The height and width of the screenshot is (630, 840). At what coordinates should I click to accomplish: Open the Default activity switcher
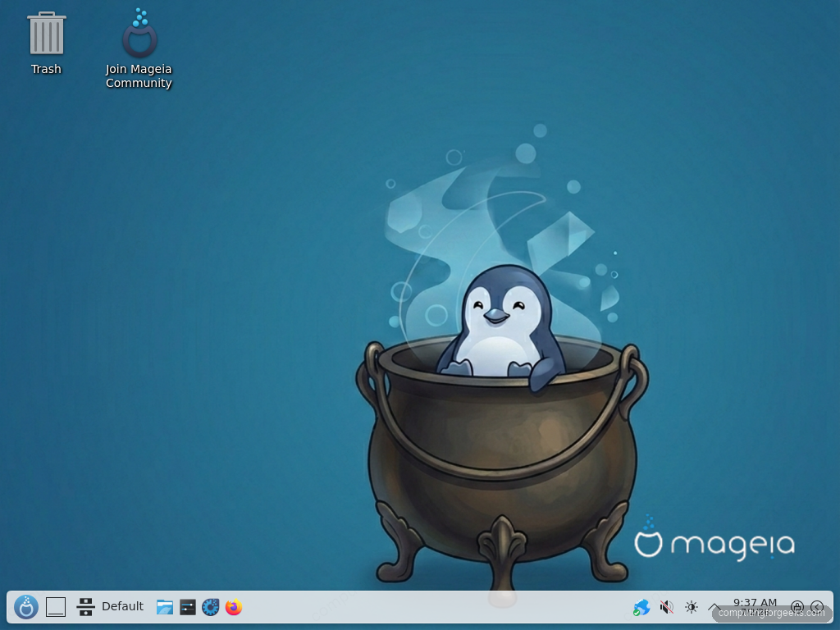[x=111, y=607]
